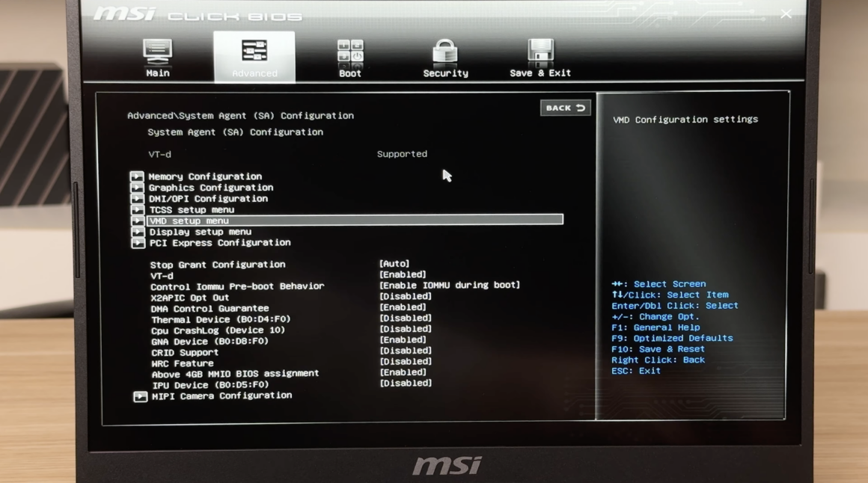Click arrow icon beside Graphics Configuration
The height and width of the screenshot is (483, 868).
pyautogui.click(x=137, y=188)
